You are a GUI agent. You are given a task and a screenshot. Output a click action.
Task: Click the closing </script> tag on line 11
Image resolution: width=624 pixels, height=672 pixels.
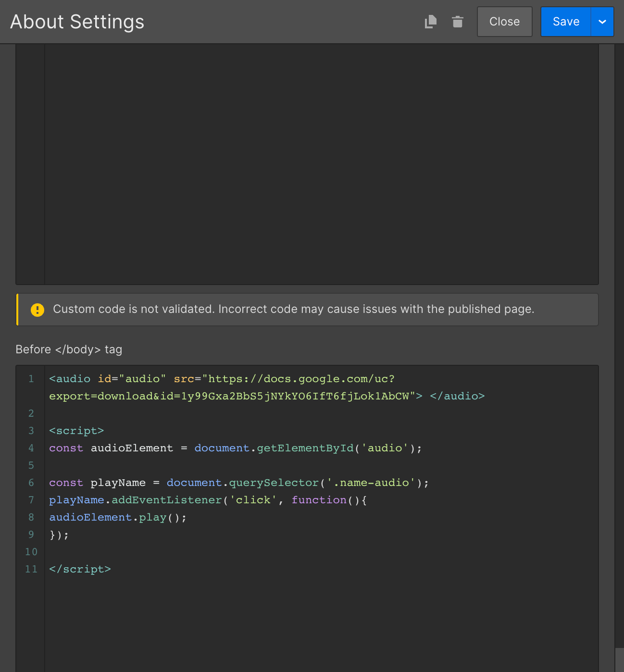80,569
